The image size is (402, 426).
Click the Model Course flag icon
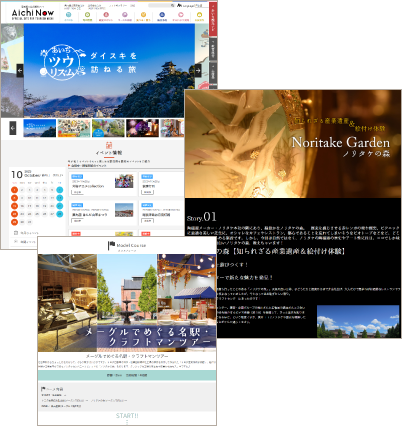coord(111,246)
